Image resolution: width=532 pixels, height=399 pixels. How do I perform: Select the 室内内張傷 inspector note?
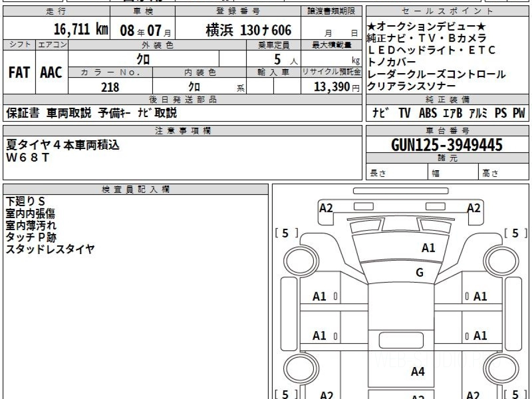click(30, 213)
